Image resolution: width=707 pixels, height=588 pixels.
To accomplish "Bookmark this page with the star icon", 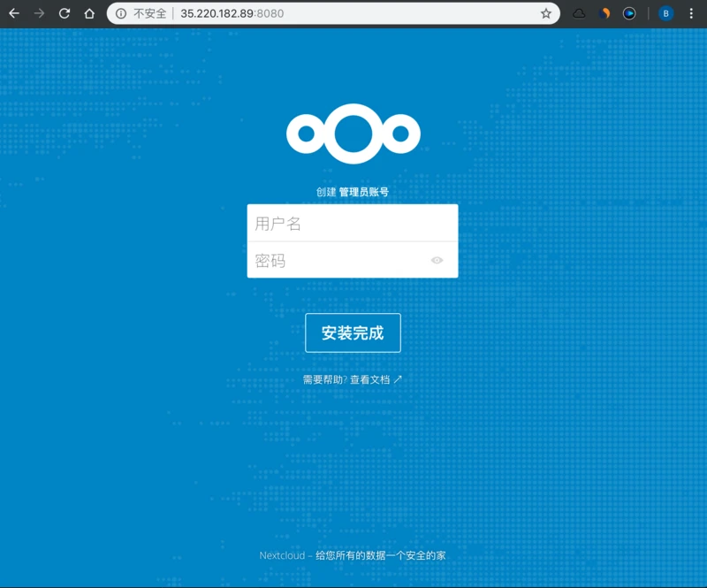I will pos(546,14).
